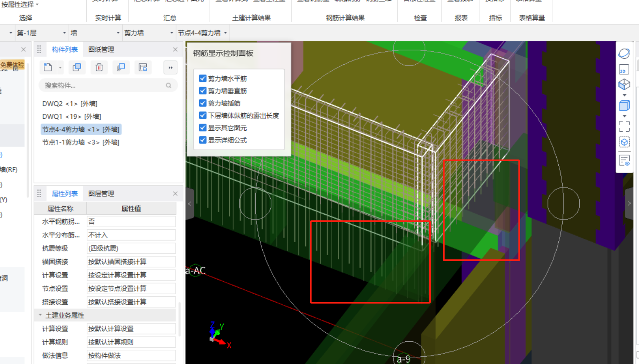The height and width of the screenshot is (364, 639).
Task: Activate the orbit rotate view icon
Action: (x=624, y=54)
